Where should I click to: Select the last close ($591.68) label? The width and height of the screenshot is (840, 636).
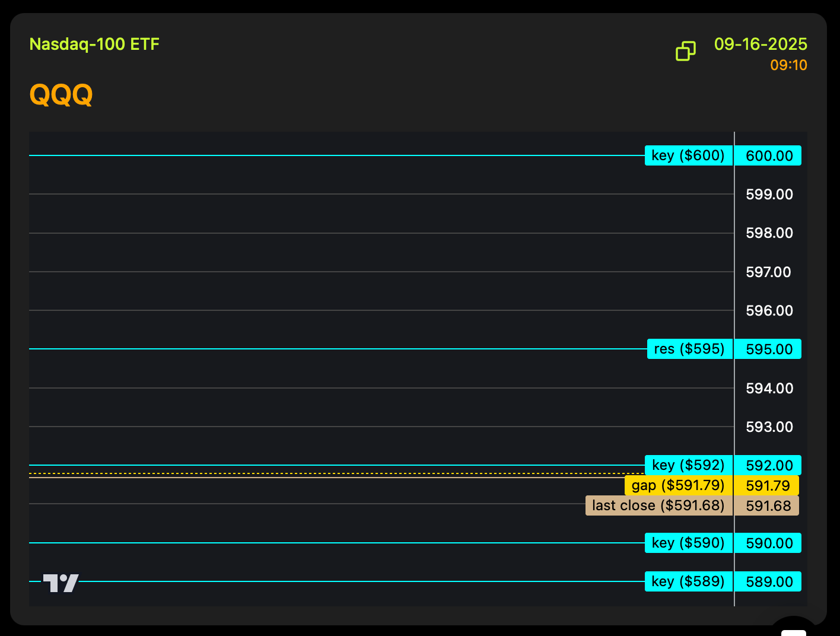(x=659, y=505)
